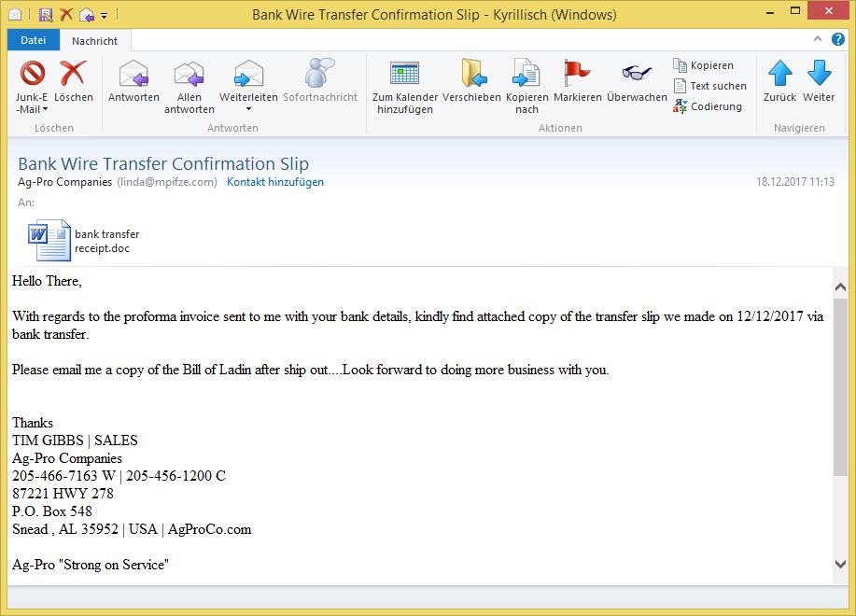856x616 pixels.
Task: Click the vertical scrollbar thumb
Action: 840,386
